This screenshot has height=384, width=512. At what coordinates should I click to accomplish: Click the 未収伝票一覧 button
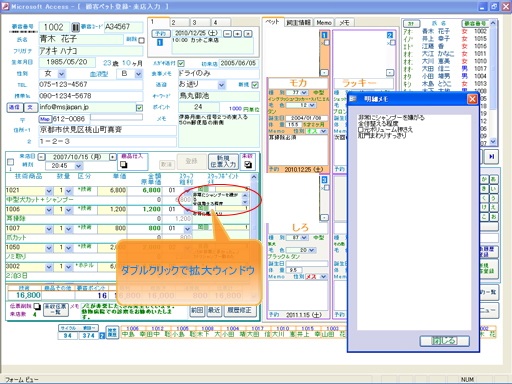tap(56, 310)
